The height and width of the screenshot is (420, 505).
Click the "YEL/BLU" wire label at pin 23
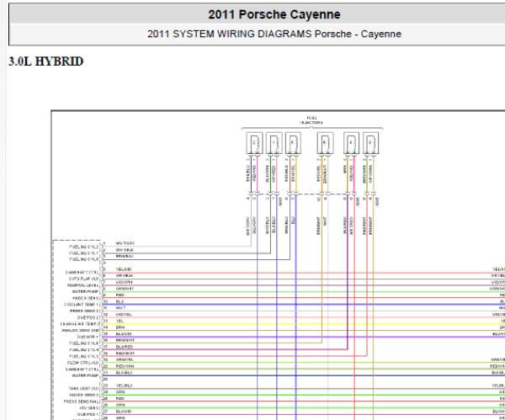tap(124, 385)
